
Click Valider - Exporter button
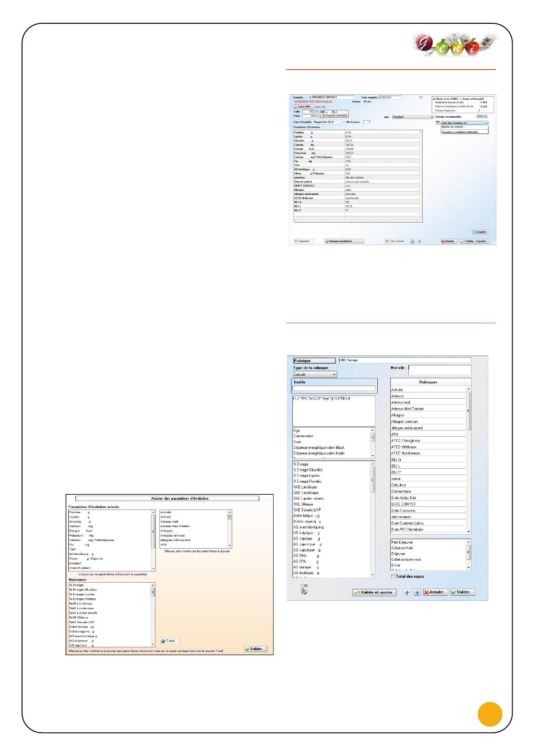[x=474, y=241]
